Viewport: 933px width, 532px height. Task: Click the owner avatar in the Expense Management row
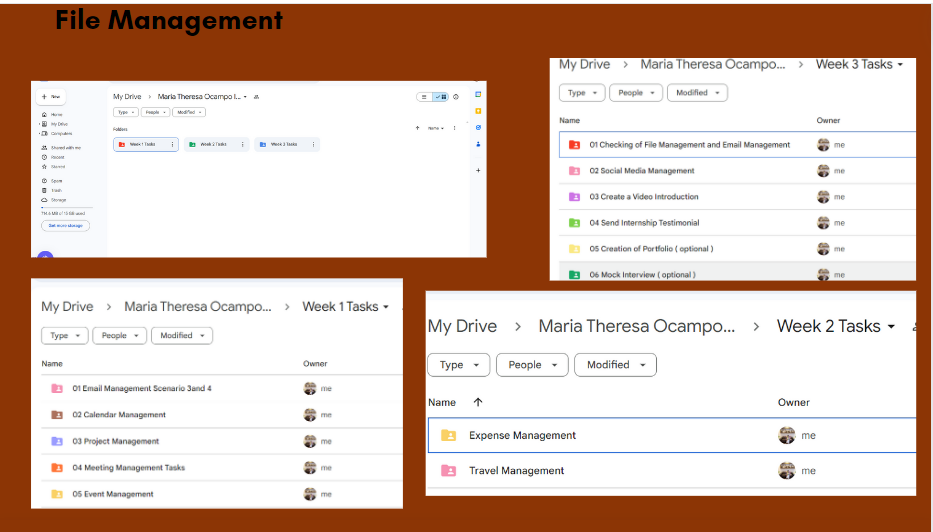[x=787, y=436]
